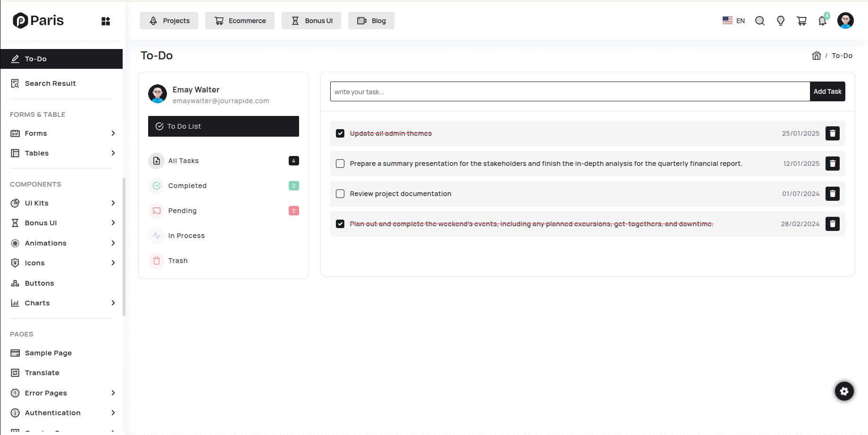Viewport: 868px width, 435px height.
Task: Delete the Update all admin themes task
Action: 832,133
